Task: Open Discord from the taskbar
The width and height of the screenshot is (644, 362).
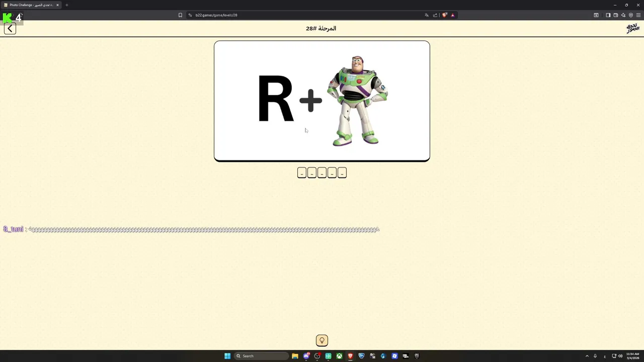Action: 306,356
